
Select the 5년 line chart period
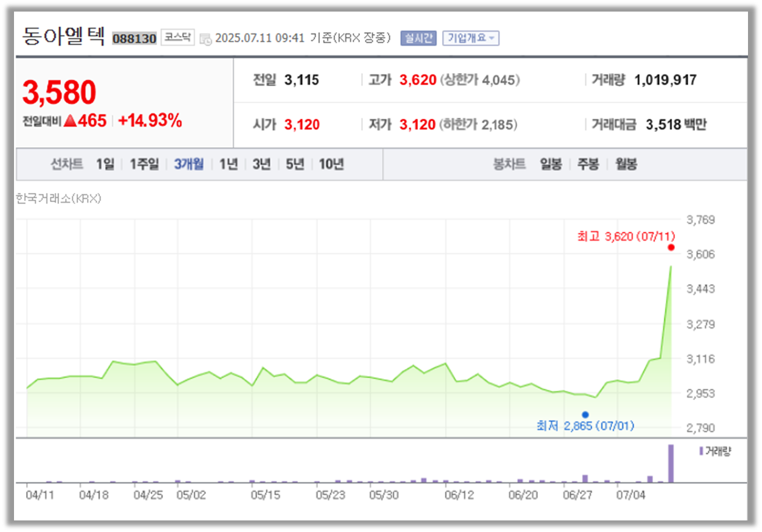point(295,164)
